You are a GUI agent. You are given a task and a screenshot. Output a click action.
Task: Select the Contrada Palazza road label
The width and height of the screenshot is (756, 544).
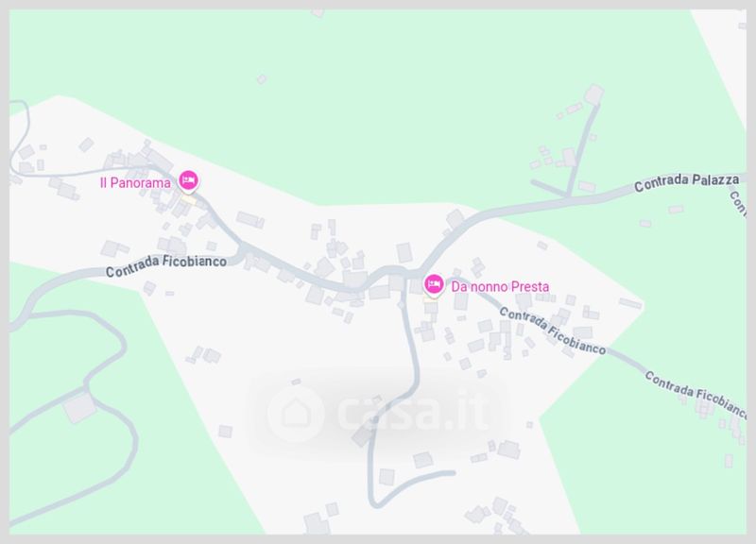point(686,182)
